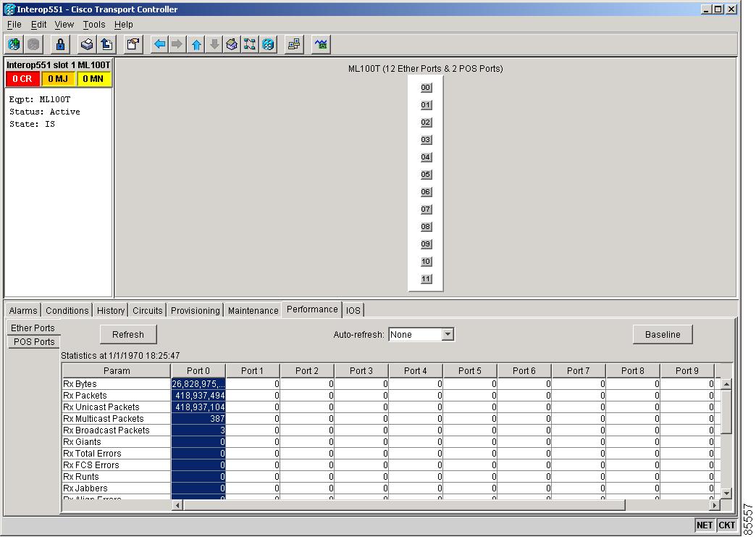The height and width of the screenshot is (537, 756).
Task: Select Ether port 04 on the card
Action: click(426, 157)
